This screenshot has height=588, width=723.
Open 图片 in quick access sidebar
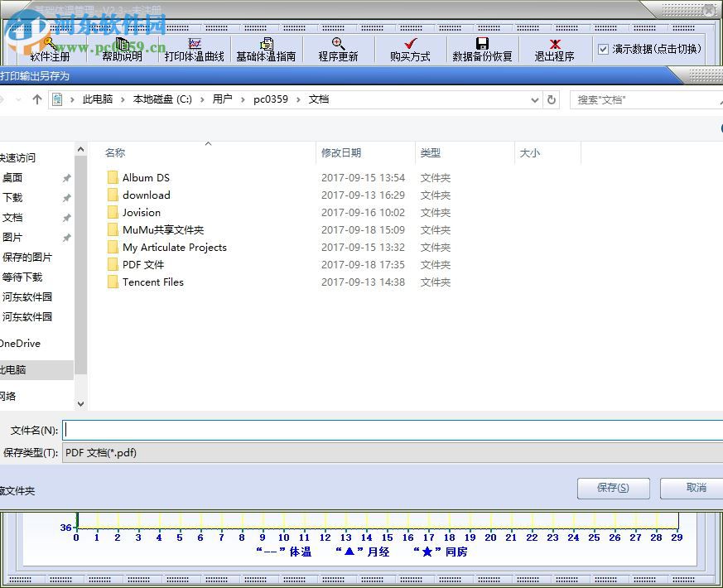coord(12,237)
